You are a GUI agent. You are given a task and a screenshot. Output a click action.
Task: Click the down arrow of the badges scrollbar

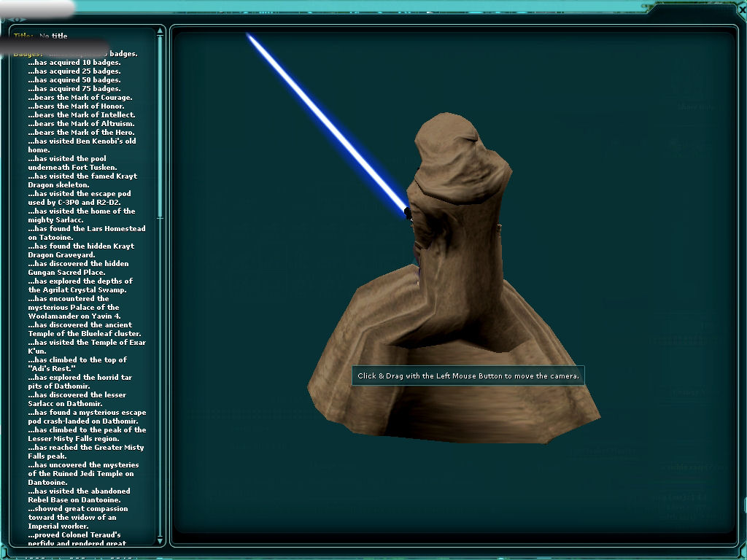(x=160, y=540)
